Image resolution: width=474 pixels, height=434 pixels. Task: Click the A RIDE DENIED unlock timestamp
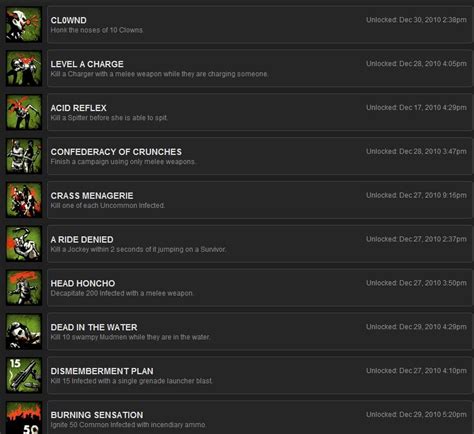(x=416, y=239)
